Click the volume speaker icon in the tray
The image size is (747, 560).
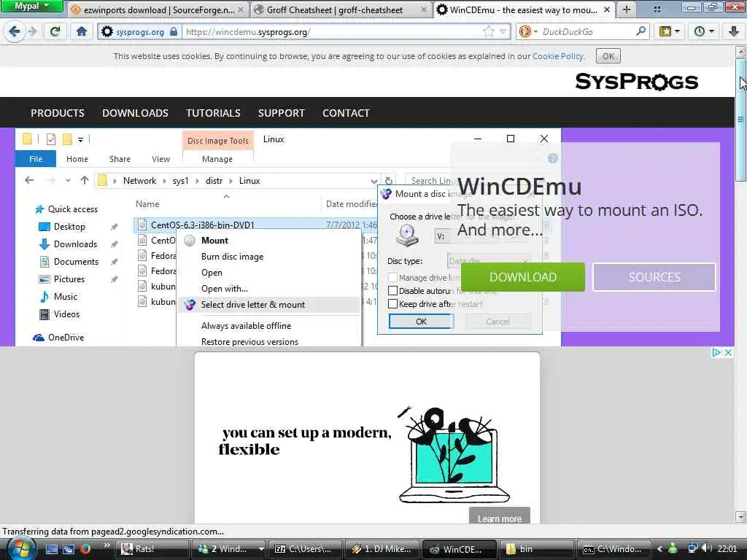click(x=706, y=548)
